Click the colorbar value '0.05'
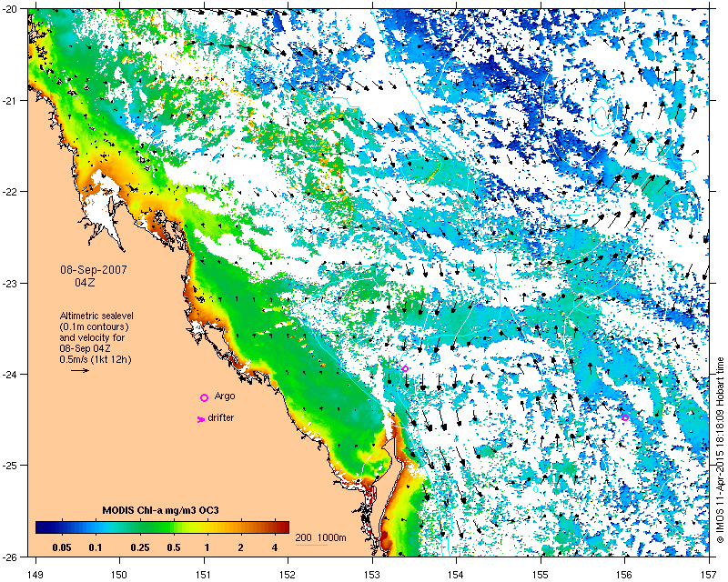728x582 pixels. point(62,547)
